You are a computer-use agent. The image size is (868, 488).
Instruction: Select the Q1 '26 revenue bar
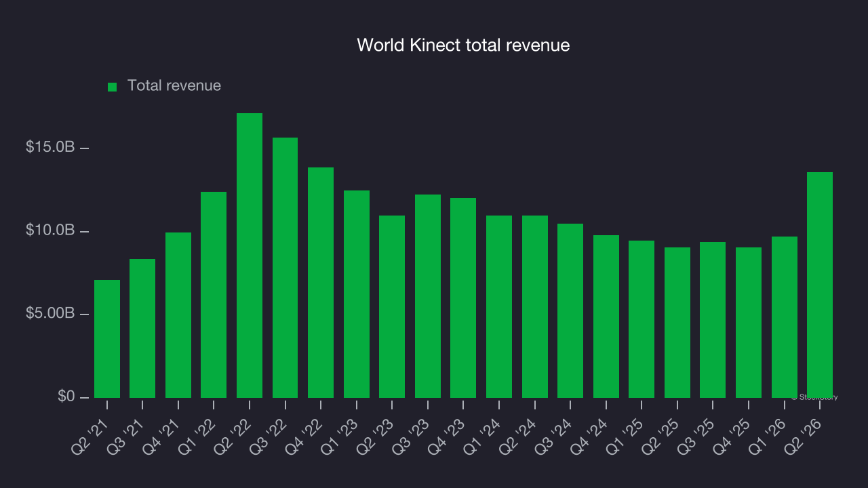pos(785,317)
